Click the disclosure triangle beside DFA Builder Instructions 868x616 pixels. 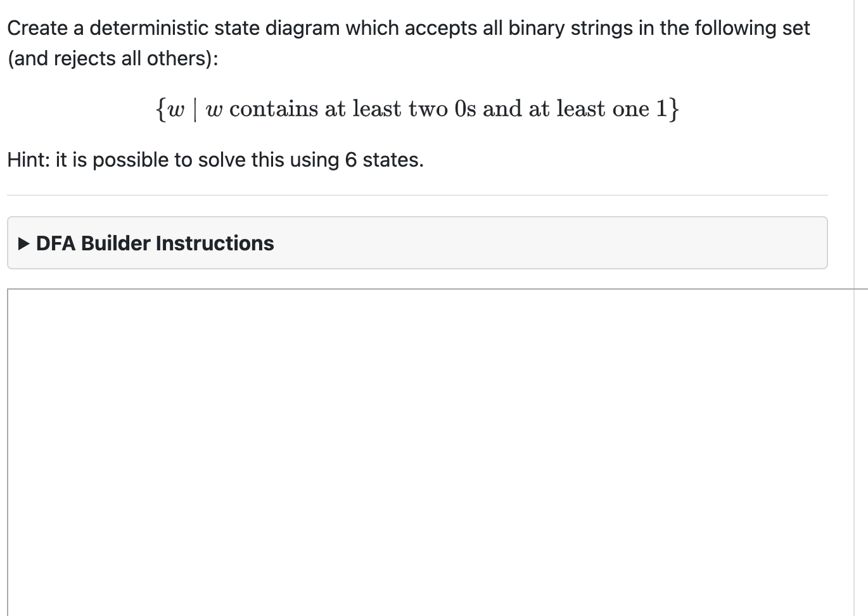(x=24, y=243)
